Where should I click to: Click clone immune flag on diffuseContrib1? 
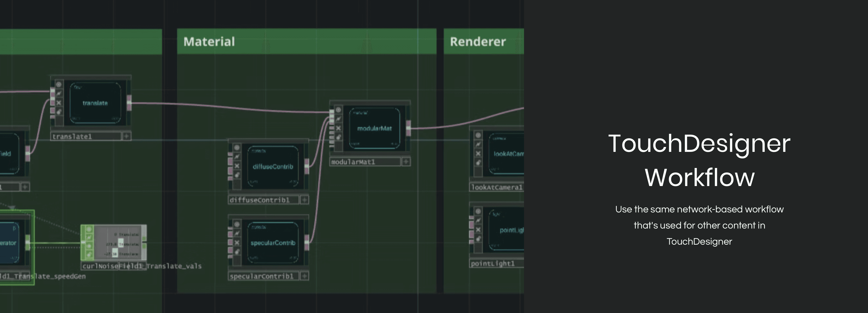(237, 157)
